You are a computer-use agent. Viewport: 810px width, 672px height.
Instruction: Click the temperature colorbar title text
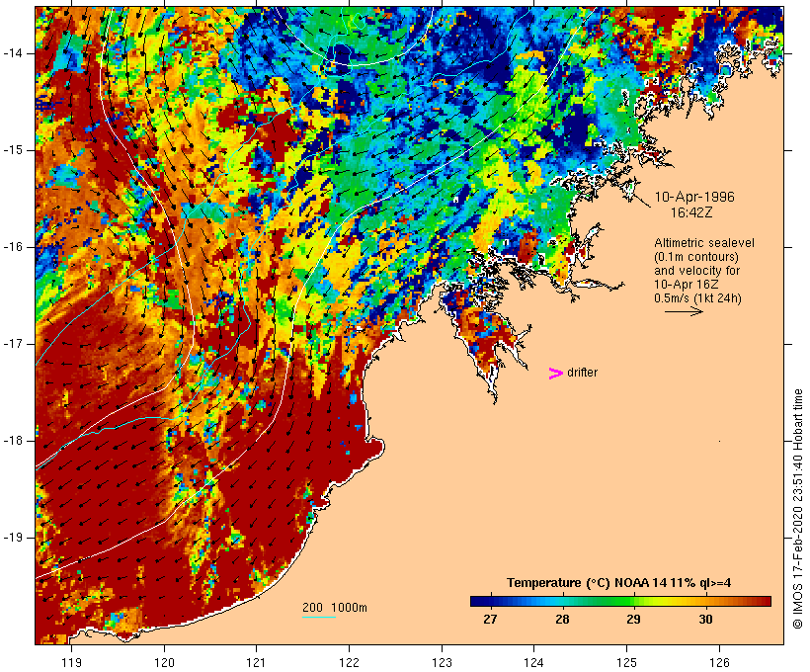pyautogui.click(x=619, y=583)
